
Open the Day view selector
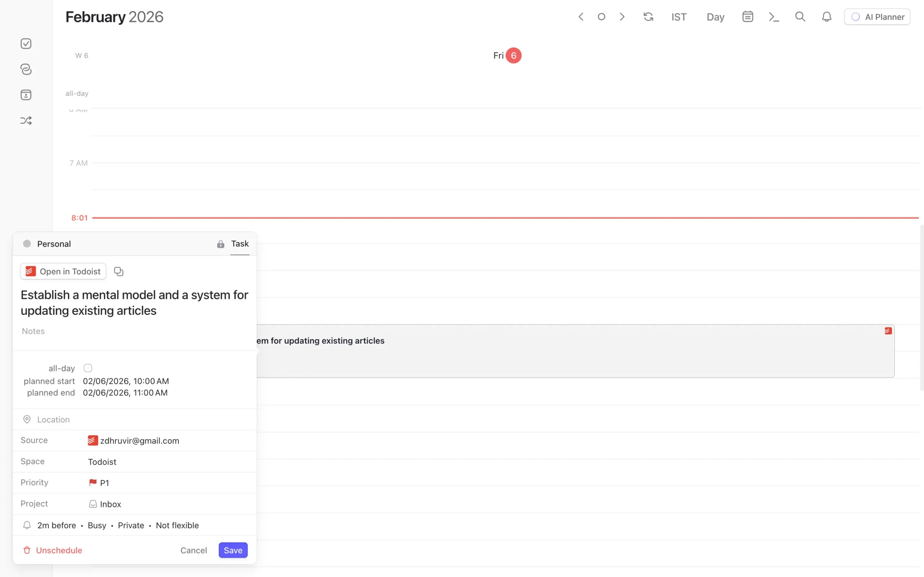tap(715, 17)
